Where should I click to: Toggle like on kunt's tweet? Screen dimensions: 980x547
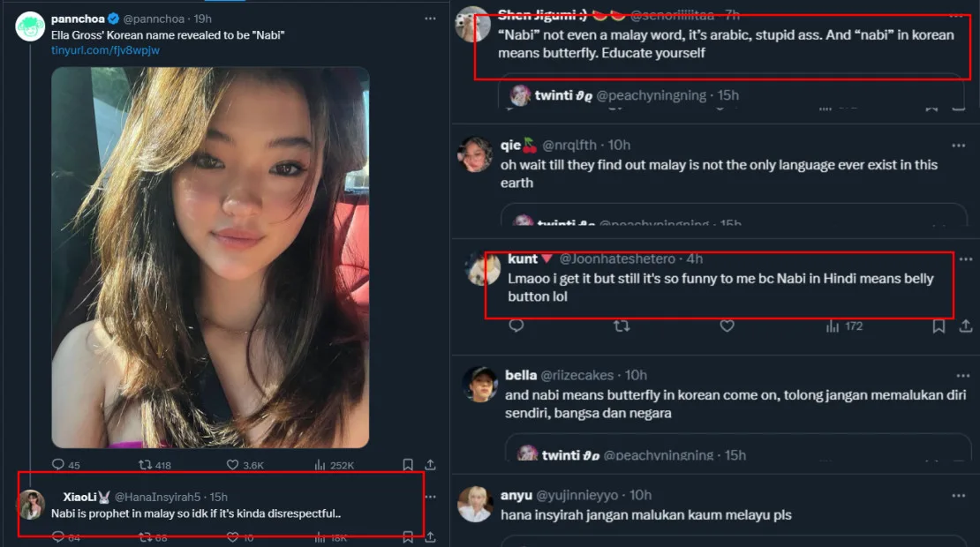[727, 326]
